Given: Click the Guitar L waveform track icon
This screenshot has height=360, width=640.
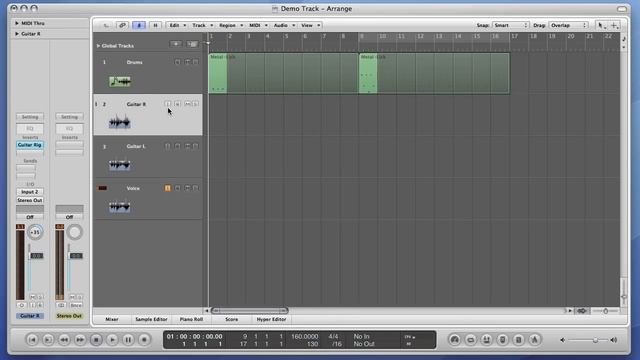Looking at the screenshot, I should (120, 164).
